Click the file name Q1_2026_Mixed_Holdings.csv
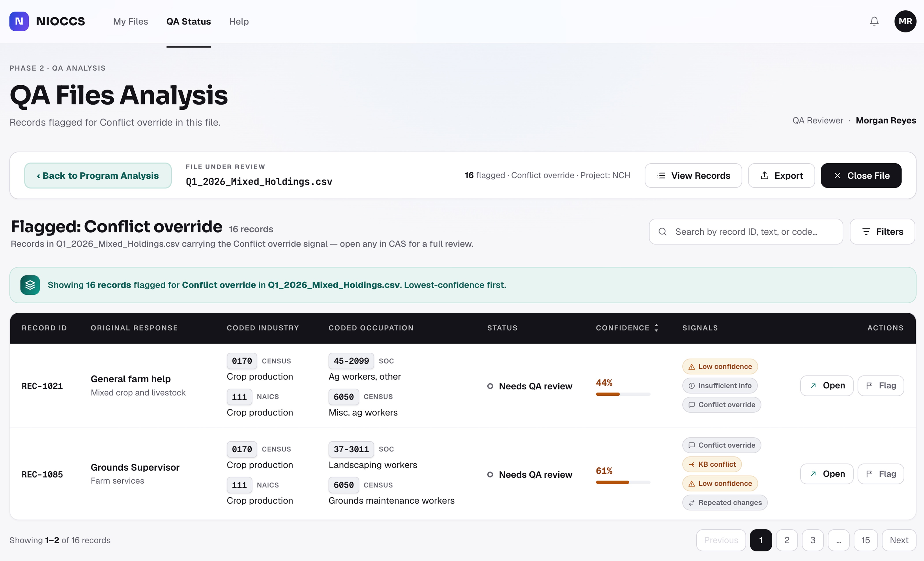Image resolution: width=924 pixels, height=561 pixels. click(x=259, y=181)
